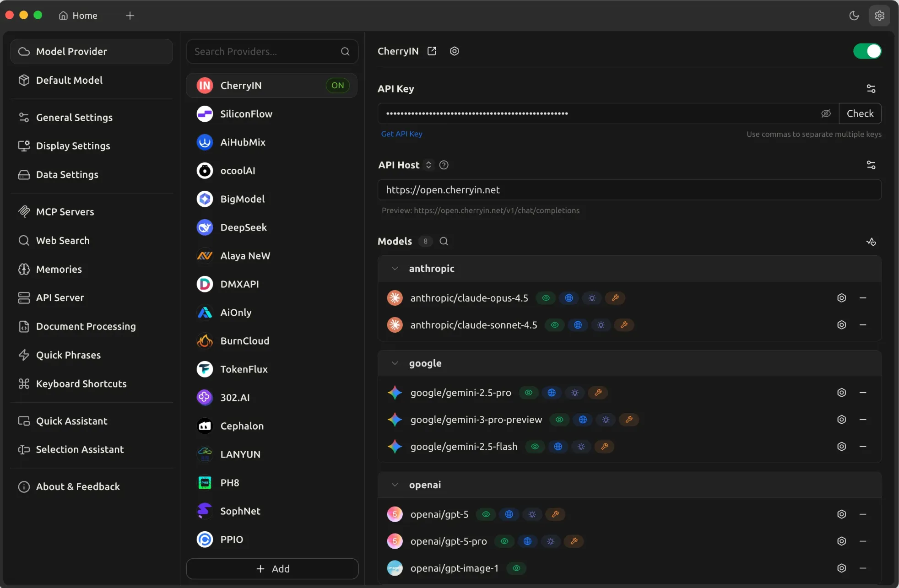Screen dimensions: 899x588
Task: Select BurnCloud provider
Action: 272,341
